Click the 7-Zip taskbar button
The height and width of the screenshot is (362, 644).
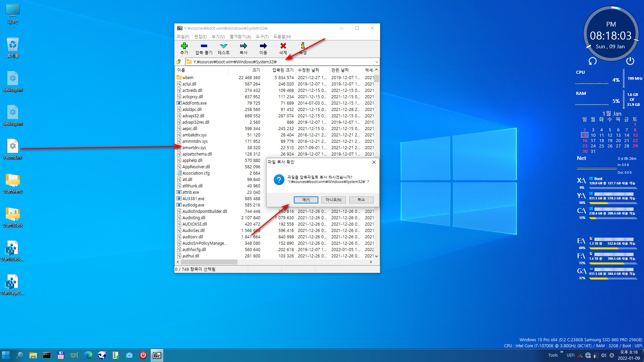157,355
